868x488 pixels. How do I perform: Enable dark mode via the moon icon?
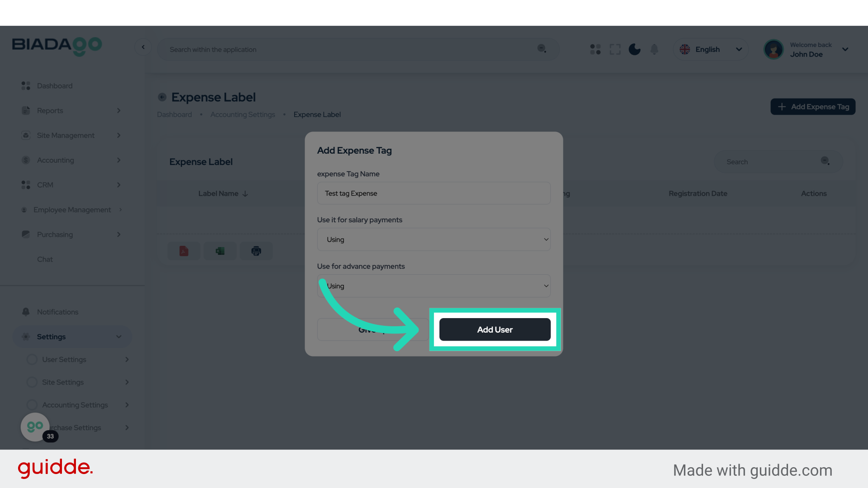634,49
